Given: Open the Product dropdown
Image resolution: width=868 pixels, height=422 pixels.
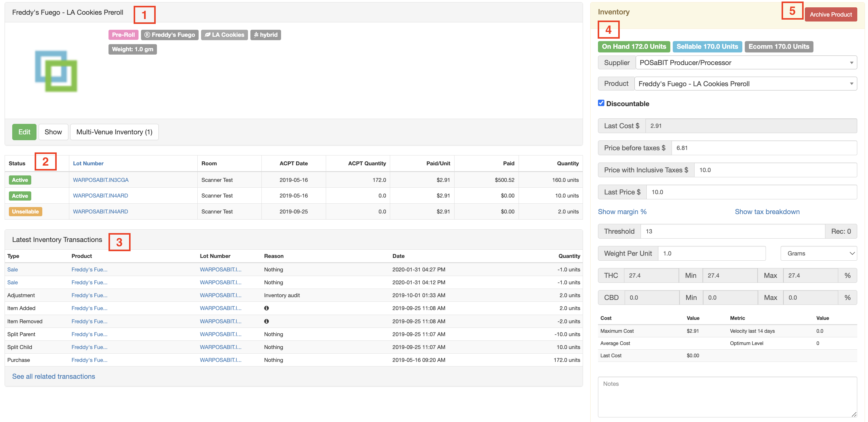Looking at the screenshot, I should click(745, 84).
